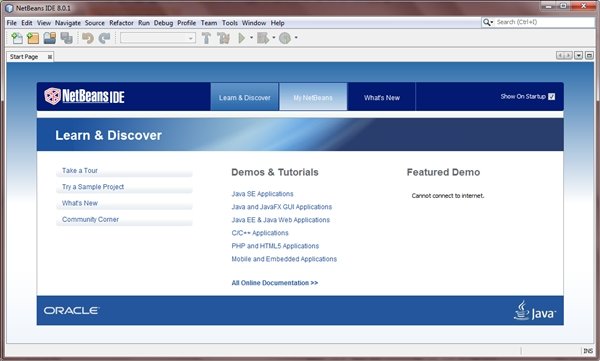The image size is (600, 361).
Task: Click the Redo arrow icon
Action: click(x=104, y=38)
